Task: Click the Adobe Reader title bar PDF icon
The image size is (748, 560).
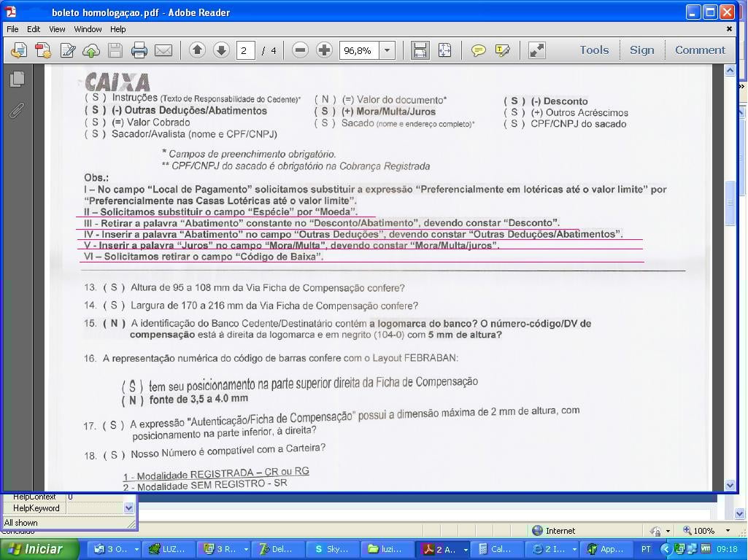Action: [12, 12]
